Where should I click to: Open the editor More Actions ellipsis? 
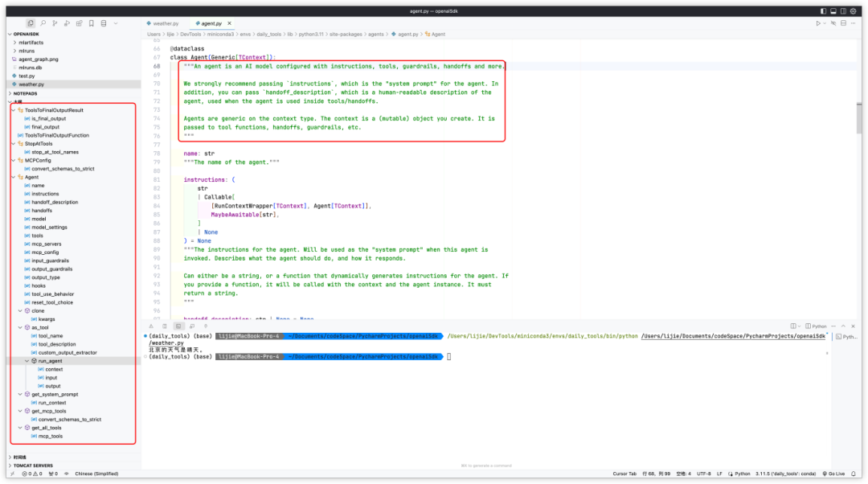click(853, 23)
